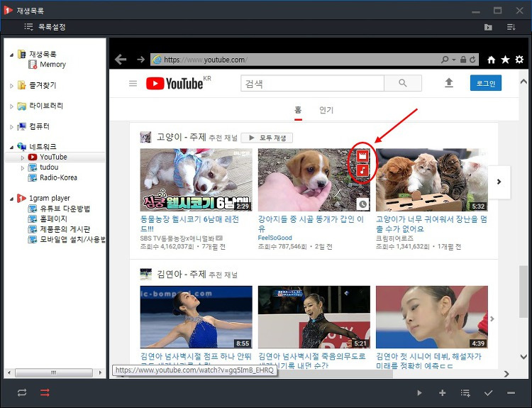
Task: Open the 강아지들 중 시골 똥개가 video link
Action: coord(311,224)
